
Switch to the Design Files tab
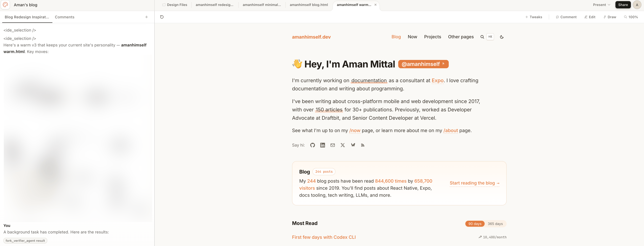pos(175,5)
